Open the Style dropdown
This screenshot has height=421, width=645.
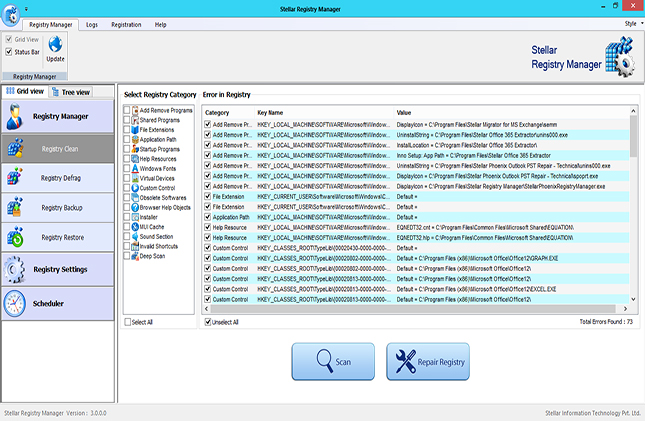pos(633,24)
